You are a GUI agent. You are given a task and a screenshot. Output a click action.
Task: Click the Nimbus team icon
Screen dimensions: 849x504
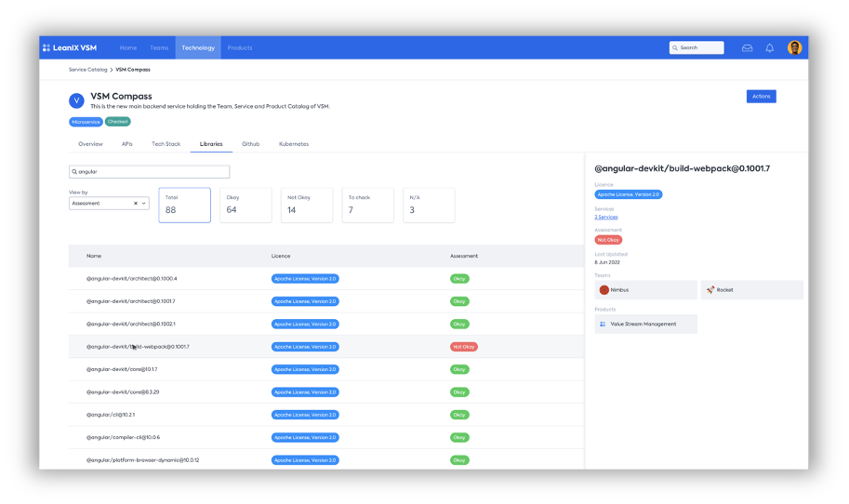pyautogui.click(x=604, y=290)
